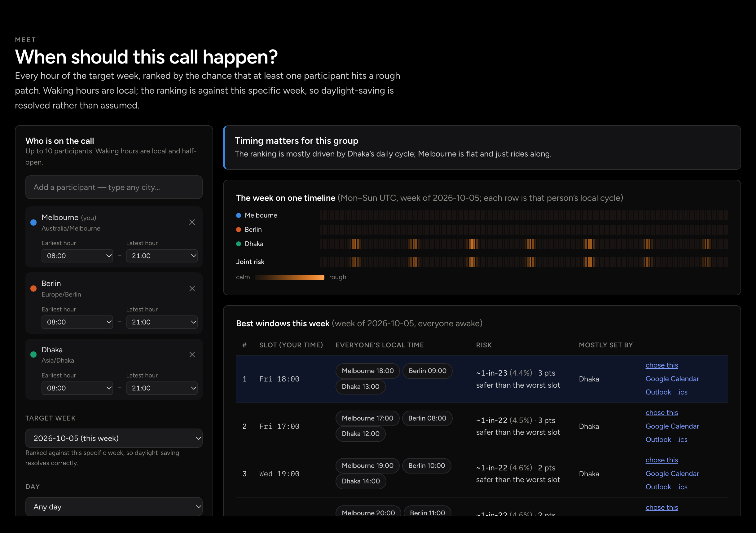Image resolution: width=756 pixels, height=533 pixels.
Task: Select the 'Fri 18:00' slot cell
Action: tap(279, 379)
